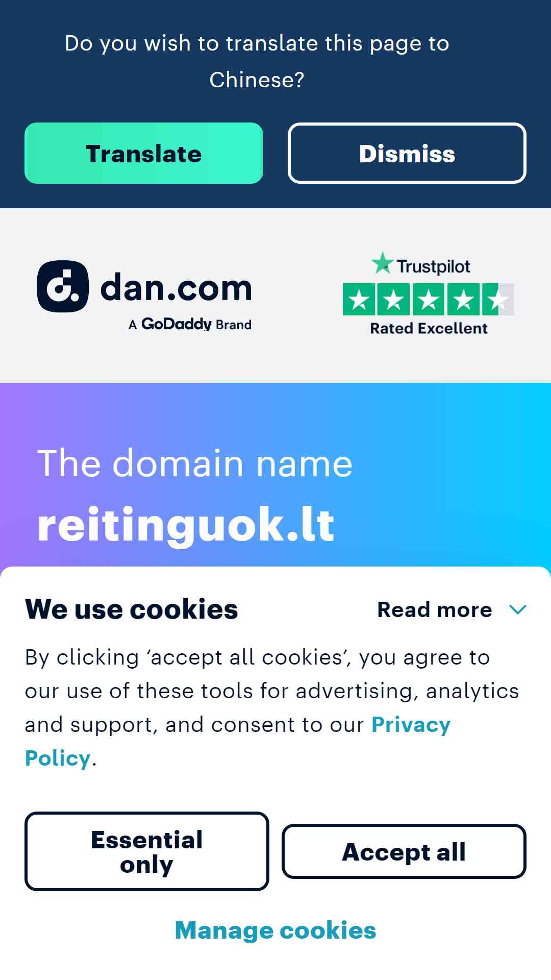551x980 pixels.
Task: Translate the page to Chinese
Action: (144, 153)
